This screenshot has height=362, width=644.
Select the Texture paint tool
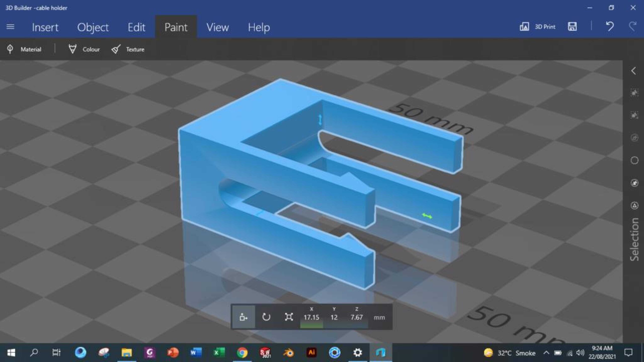128,49
